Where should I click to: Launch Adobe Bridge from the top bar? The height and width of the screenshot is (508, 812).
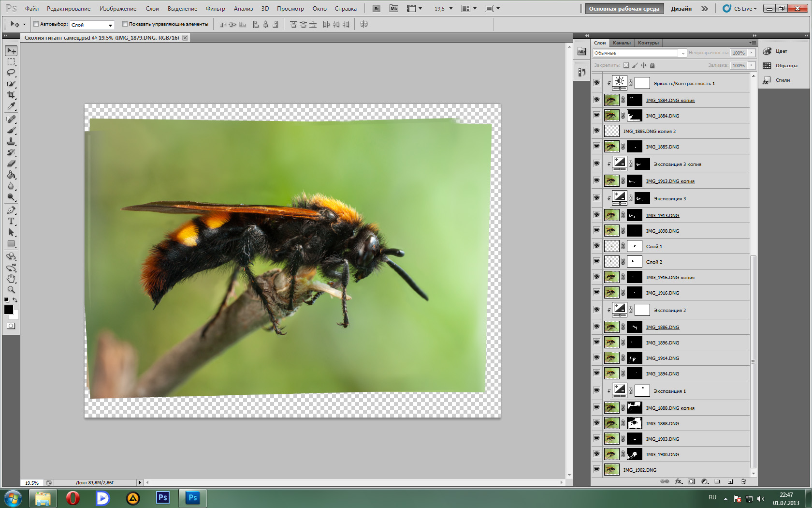(x=377, y=9)
